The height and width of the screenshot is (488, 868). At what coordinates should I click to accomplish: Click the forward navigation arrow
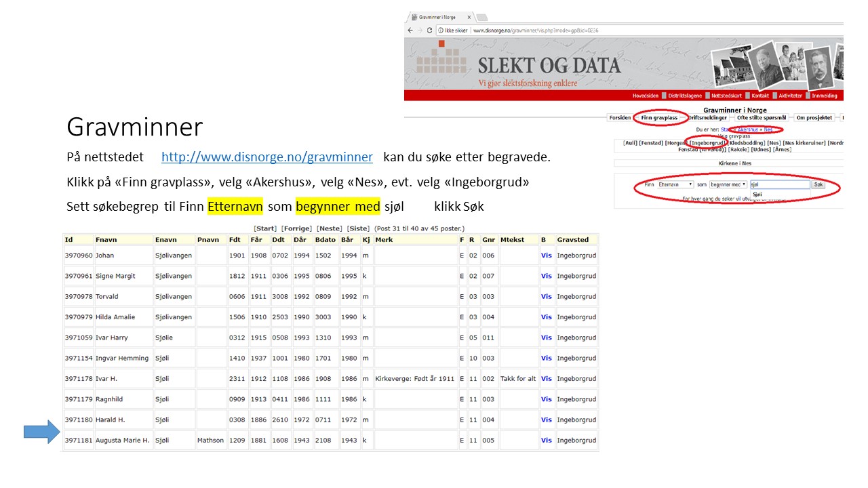pyautogui.click(x=421, y=30)
